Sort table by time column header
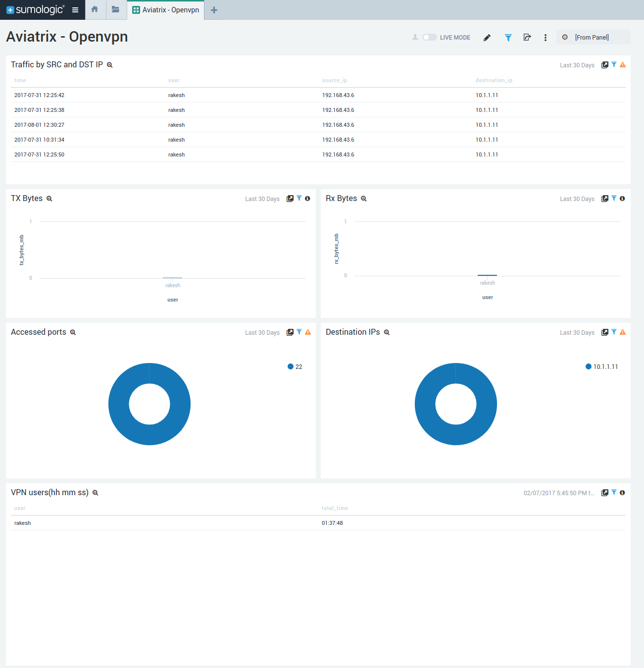Screen dimensions: 644x668 pos(20,80)
